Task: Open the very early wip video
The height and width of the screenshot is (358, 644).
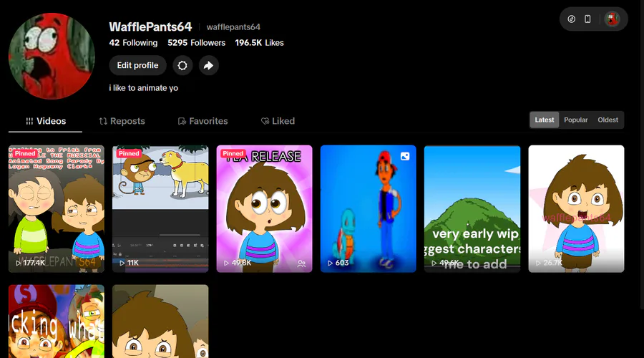Action: (472, 209)
